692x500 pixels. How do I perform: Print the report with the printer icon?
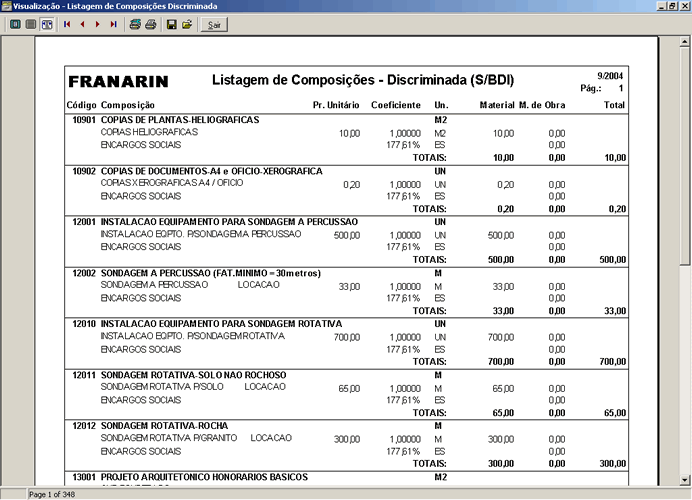150,24
